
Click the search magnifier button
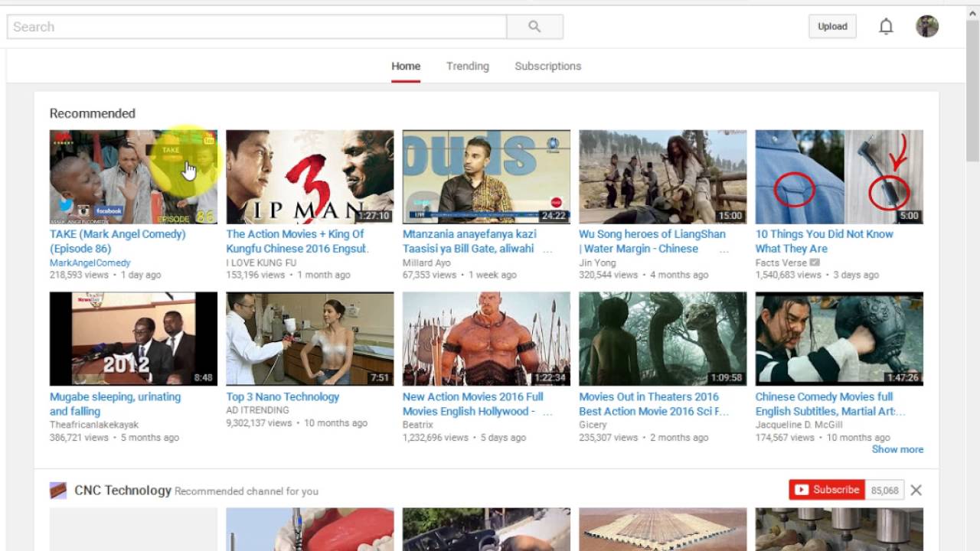tap(534, 27)
